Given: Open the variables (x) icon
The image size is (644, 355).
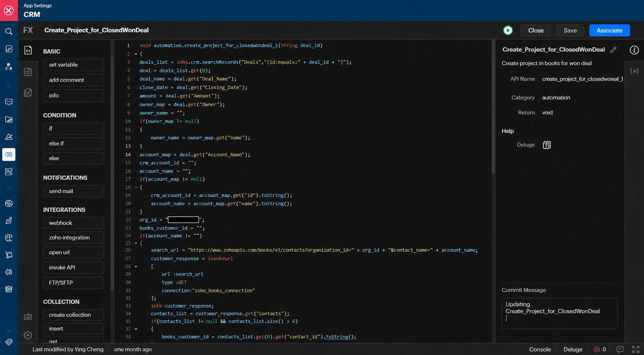Looking at the screenshot, I should click(634, 71).
